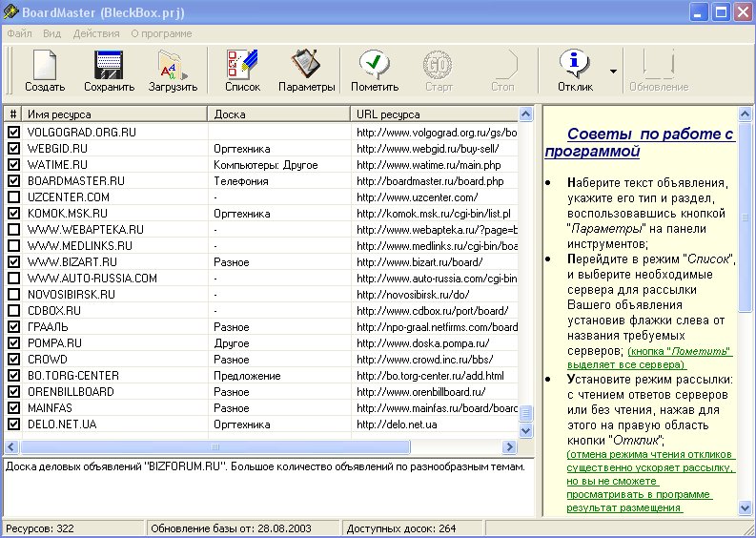756x538 pixels.
Task: Click the Компьютеры: Другое board cell
Action: pyautogui.click(x=266, y=165)
